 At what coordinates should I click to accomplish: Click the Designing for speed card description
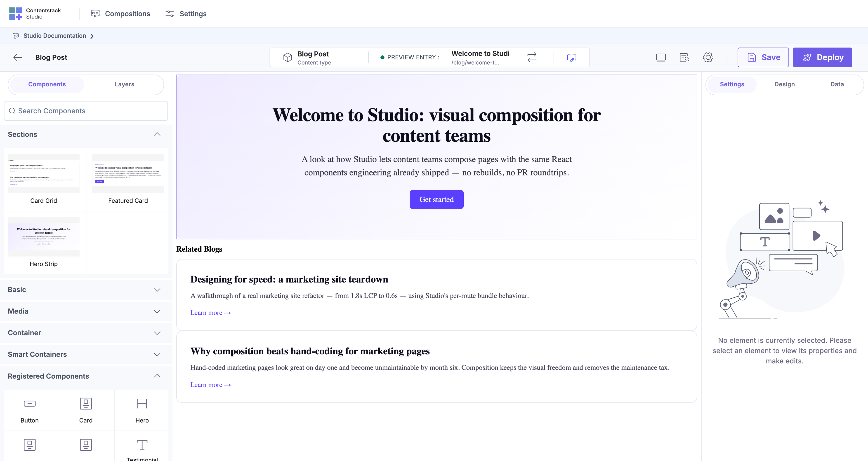[360, 296]
